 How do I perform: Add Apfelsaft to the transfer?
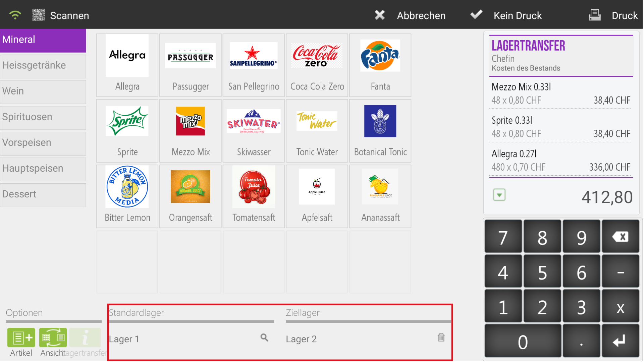coord(317,196)
